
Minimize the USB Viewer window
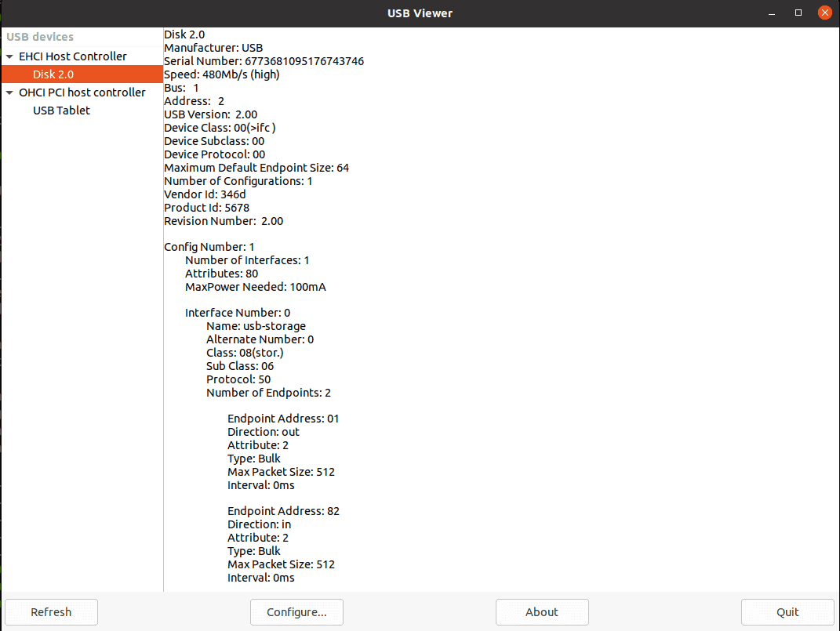[771, 13]
